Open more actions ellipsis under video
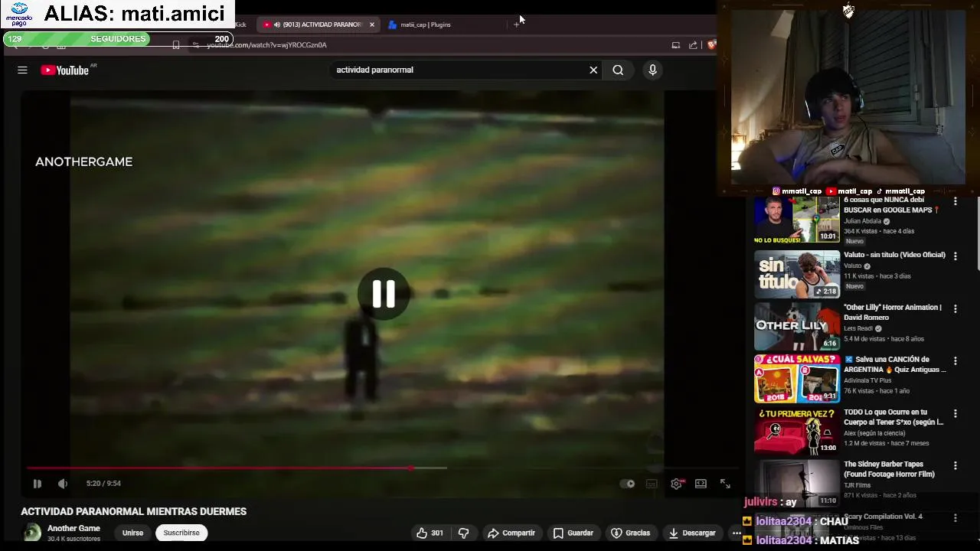Image resolution: width=980 pixels, height=551 pixels. [736, 533]
